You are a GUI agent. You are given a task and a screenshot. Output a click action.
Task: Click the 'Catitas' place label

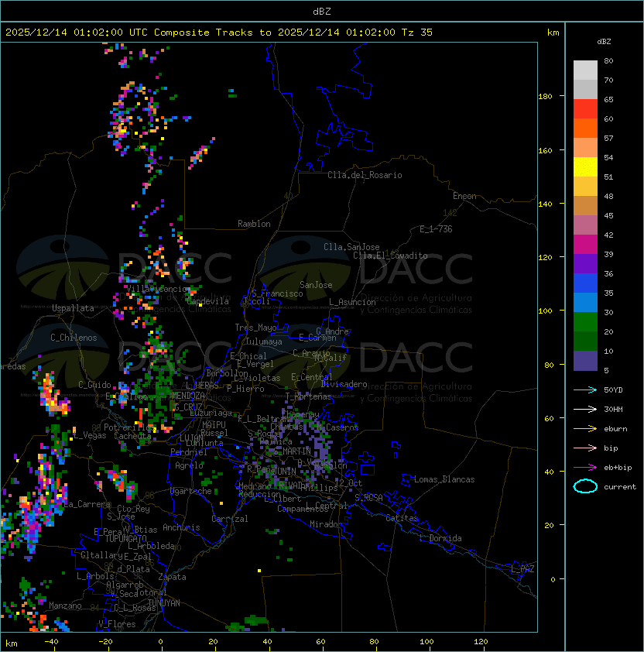pyautogui.click(x=402, y=518)
